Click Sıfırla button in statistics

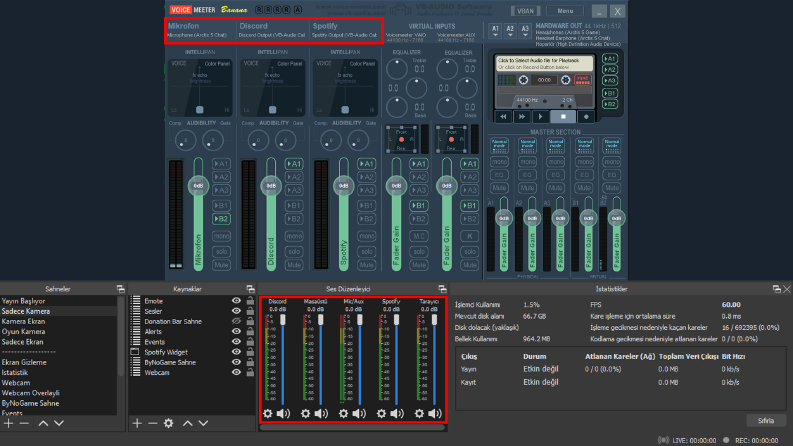pos(766,420)
